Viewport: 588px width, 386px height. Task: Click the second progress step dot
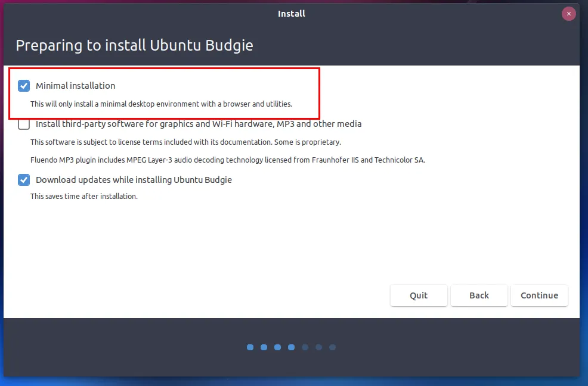(x=264, y=347)
